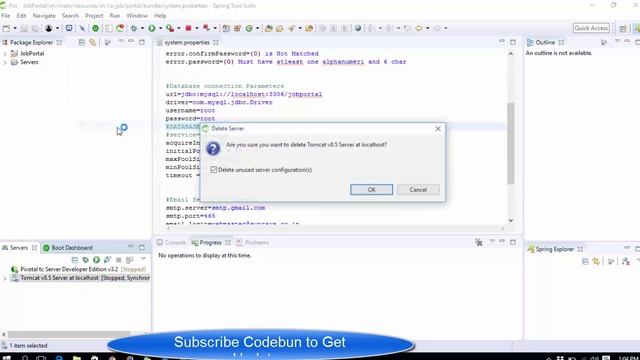Viewport: 640px width, 360px height.
Task: Click Stop server icon in Servers view
Action: tap(119, 260)
